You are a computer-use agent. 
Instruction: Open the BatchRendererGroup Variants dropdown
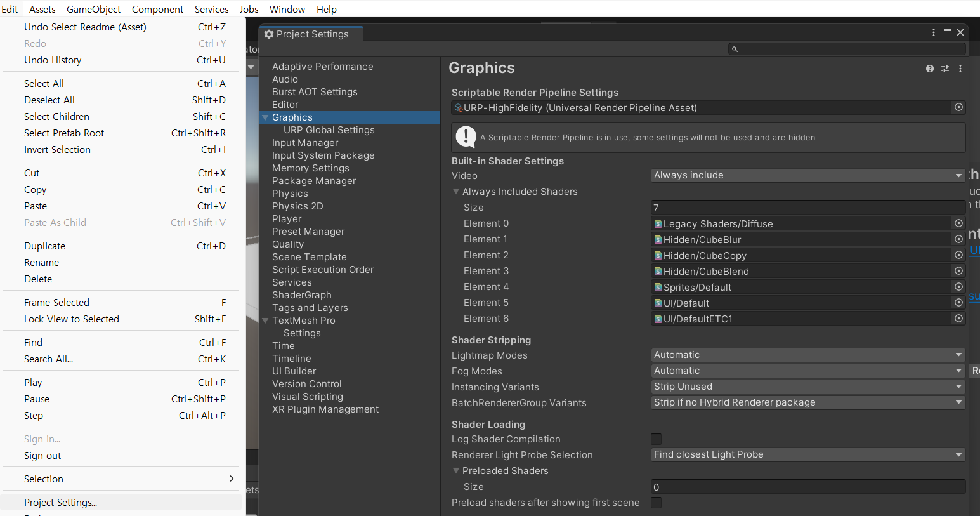coord(808,402)
